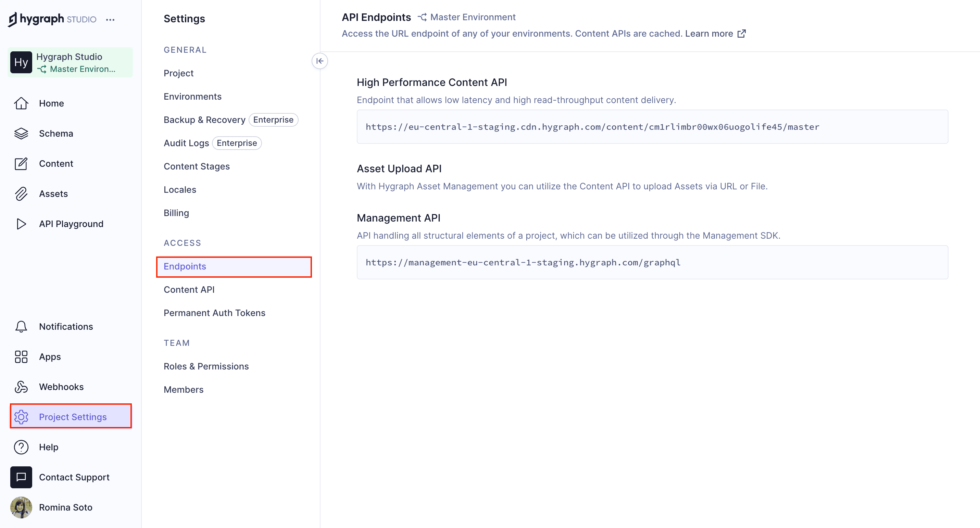Collapse the Settings panel with the arrow
The width and height of the screenshot is (980, 528).
[320, 61]
